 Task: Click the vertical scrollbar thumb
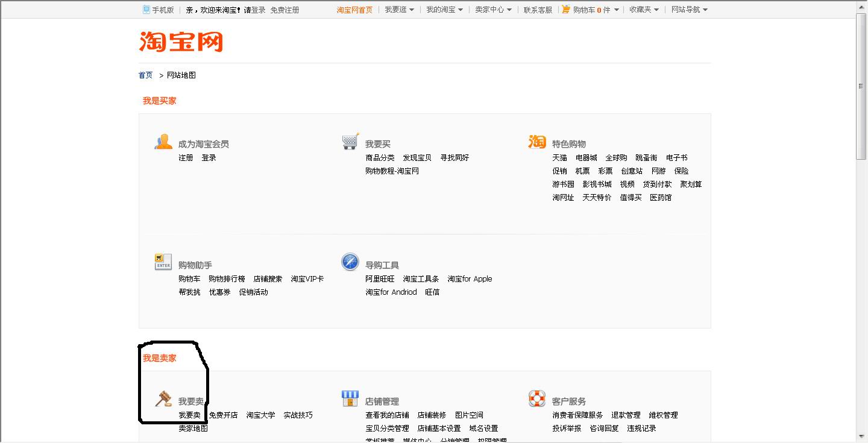[x=861, y=86]
